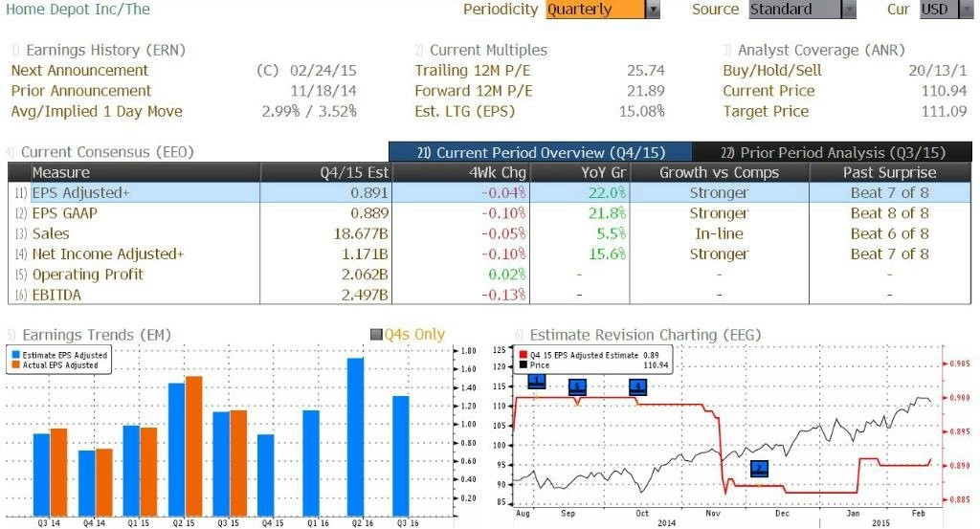This screenshot has width=980, height=529.
Task: Click Trailing 12M P/E value 25.74
Action: [646, 70]
